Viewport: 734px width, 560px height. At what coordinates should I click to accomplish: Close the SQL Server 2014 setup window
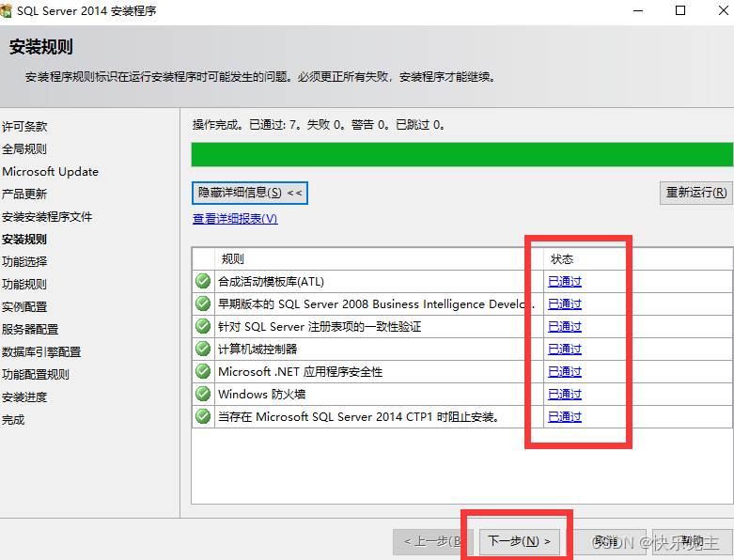pos(724,10)
